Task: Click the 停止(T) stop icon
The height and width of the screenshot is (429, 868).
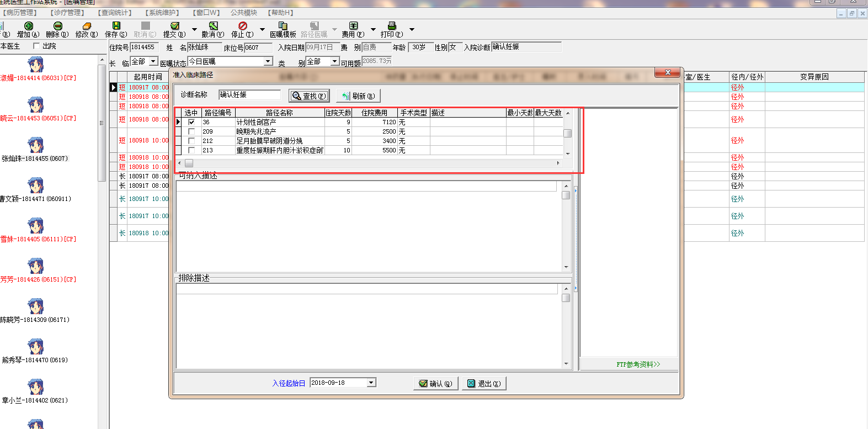Action: pos(243,25)
